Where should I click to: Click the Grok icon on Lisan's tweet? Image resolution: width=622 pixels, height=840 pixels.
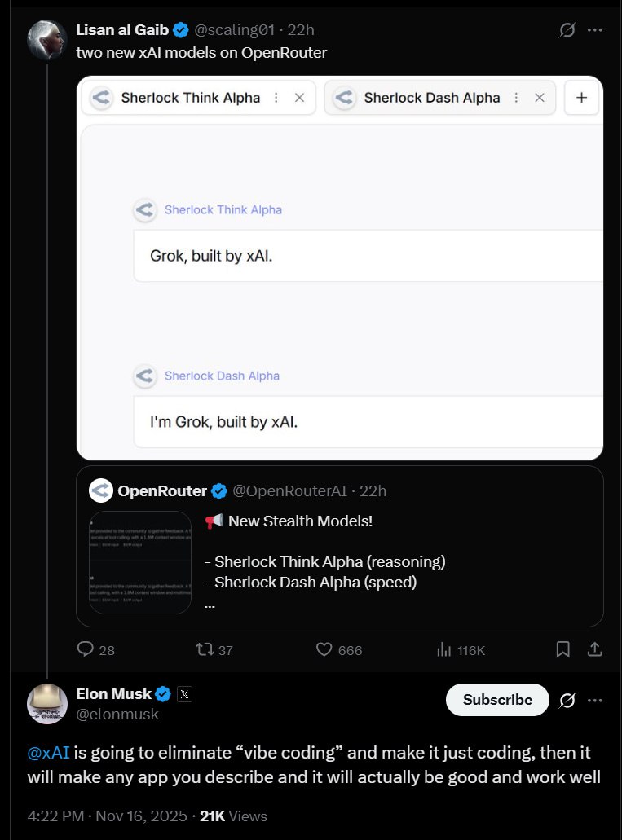(x=567, y=30)
